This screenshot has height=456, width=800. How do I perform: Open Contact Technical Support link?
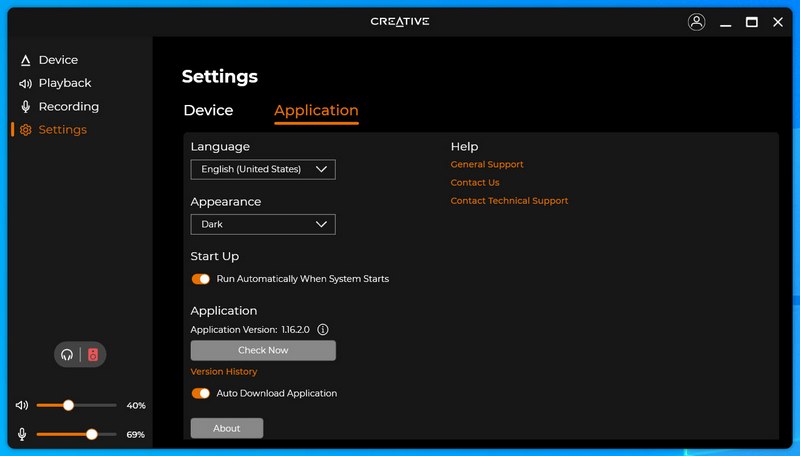[509, 201]
